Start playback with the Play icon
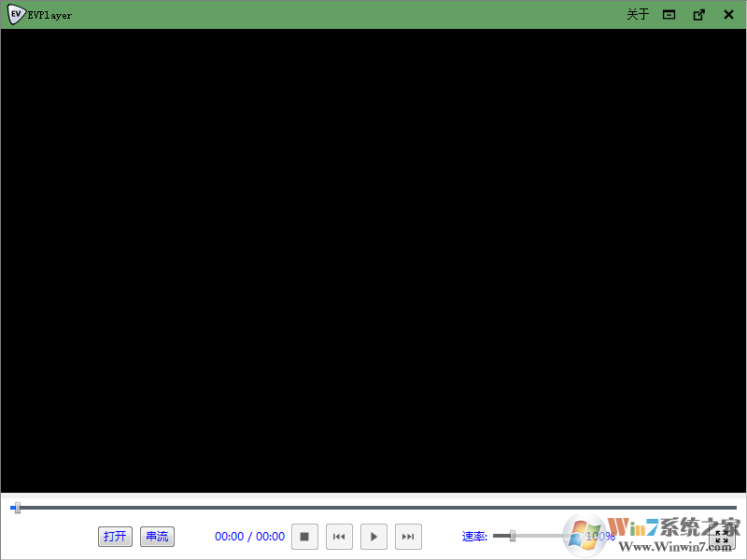The width and height of the screenshot is (747, 560). point(373,536)
